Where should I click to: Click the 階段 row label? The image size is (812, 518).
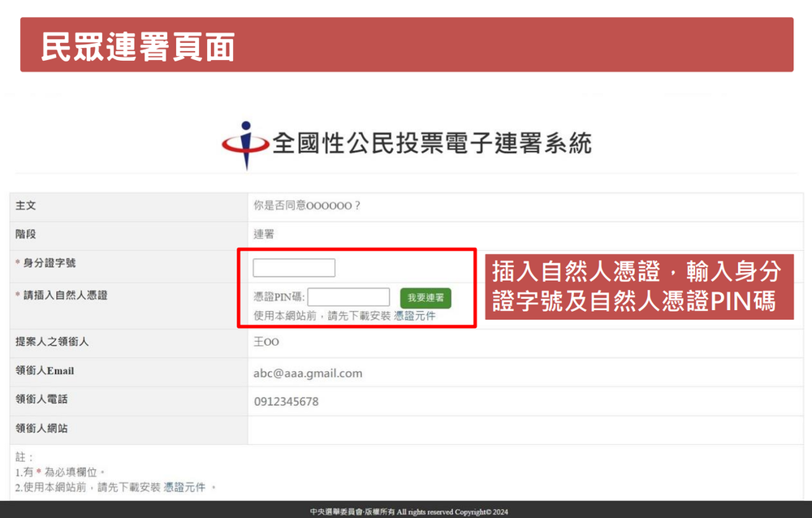coord(26,235)
